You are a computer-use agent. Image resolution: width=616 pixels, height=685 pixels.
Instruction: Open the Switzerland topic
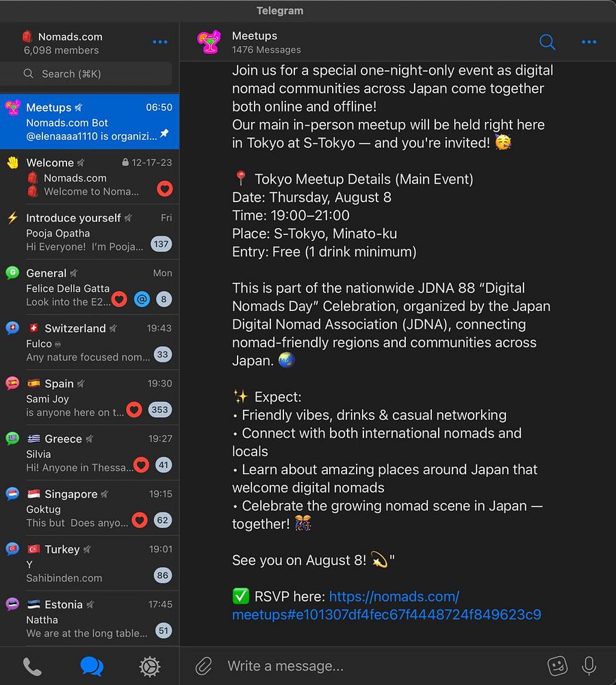click(x=90, y=342)
